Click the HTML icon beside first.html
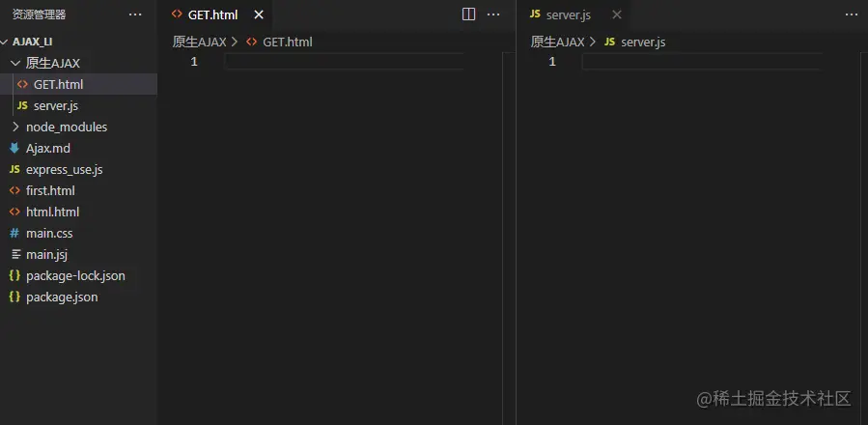The height and width of the screenshot is (425, 868). (14, 190)
